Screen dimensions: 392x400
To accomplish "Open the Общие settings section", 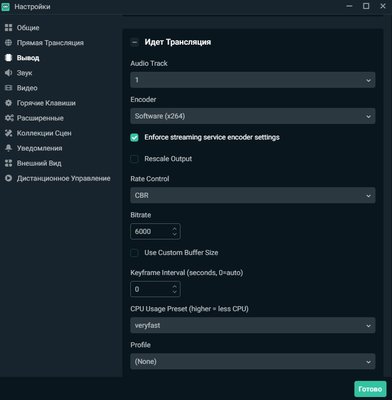I will pyautogui.click(x=28, y=28).
